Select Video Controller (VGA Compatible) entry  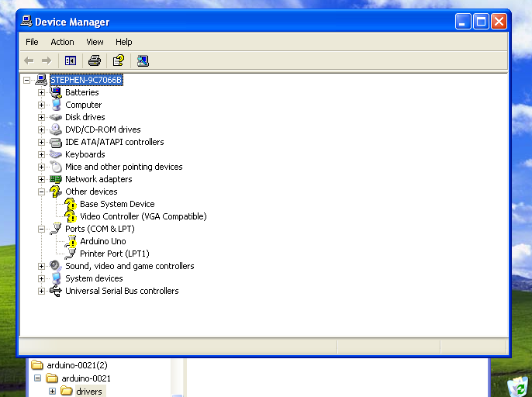pos(143,216)
